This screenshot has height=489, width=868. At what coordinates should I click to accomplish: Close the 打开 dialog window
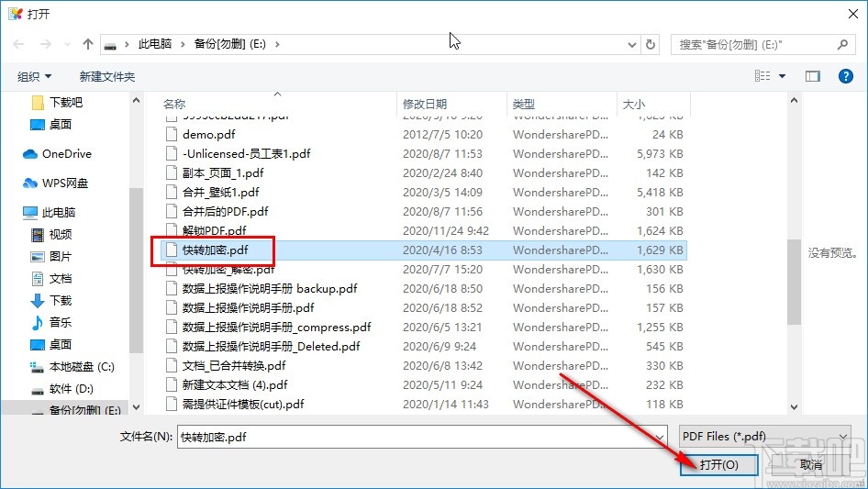pos(853,14)
